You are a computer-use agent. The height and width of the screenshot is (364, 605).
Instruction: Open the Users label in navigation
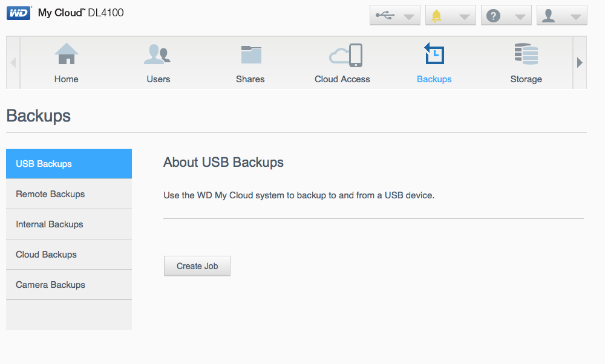158,79
